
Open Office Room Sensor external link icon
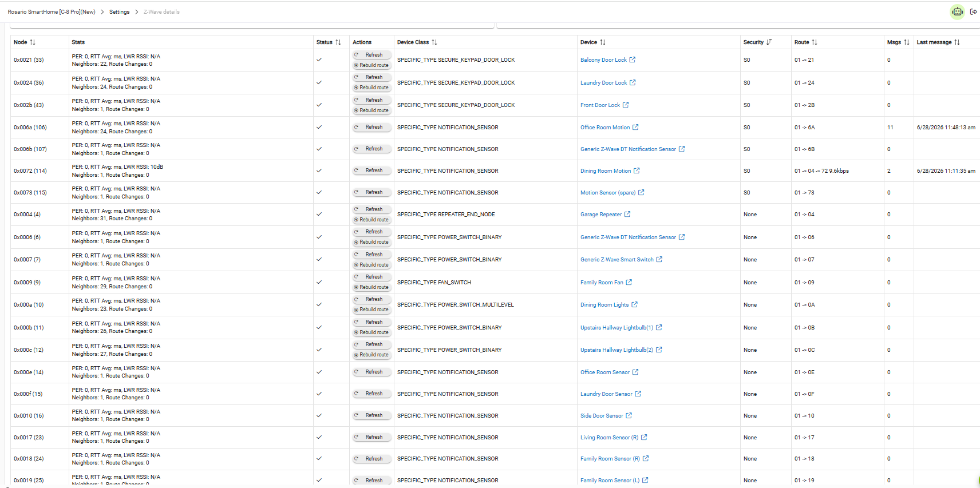tap(635, 372)
